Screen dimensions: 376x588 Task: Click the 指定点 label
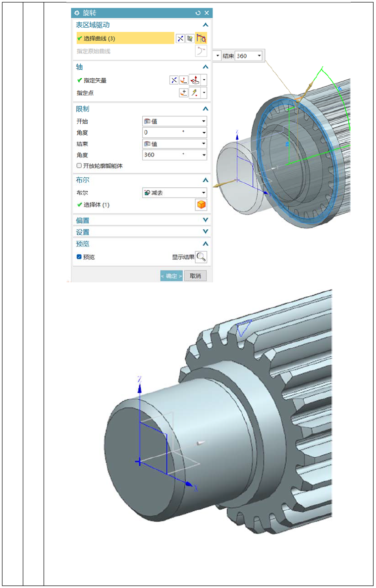click(85, 93)
